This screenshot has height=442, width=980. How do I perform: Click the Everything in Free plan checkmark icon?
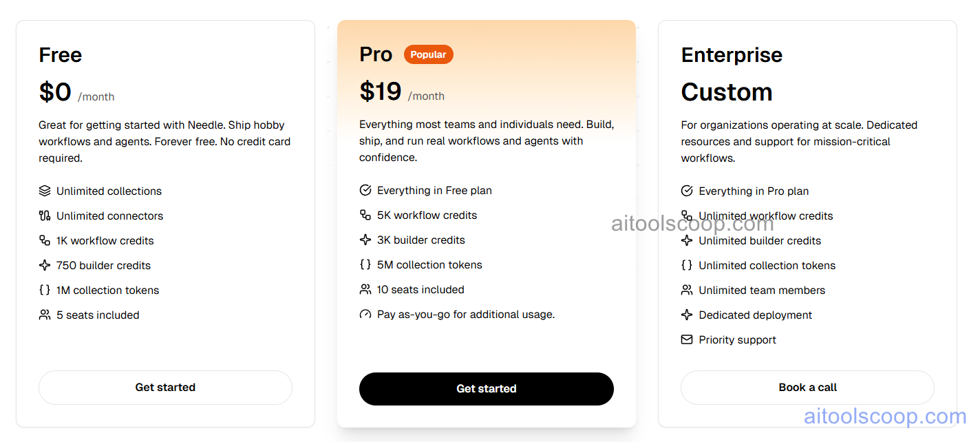point(365,190)
